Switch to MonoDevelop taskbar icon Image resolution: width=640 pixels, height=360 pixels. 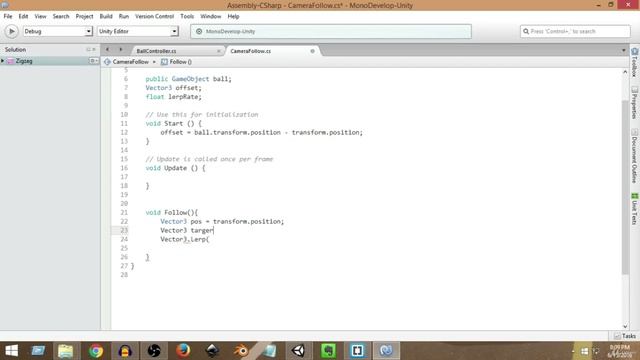tap(386, 351)
